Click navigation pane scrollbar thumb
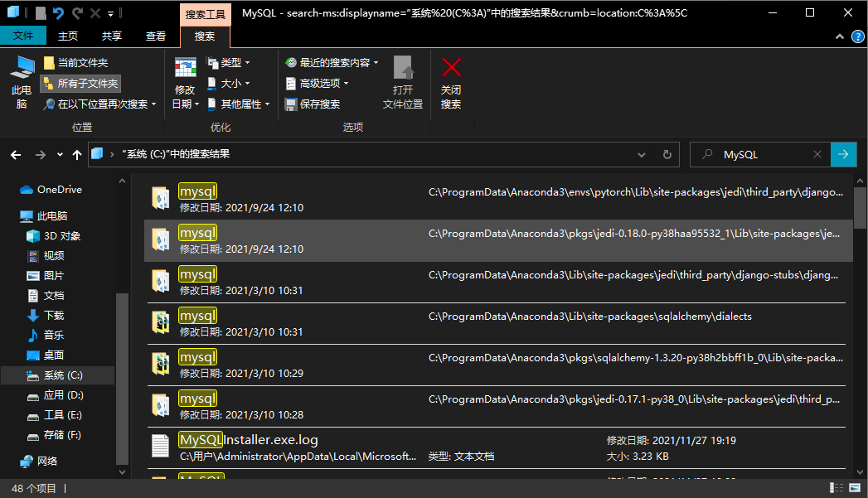 coord(123,379)
